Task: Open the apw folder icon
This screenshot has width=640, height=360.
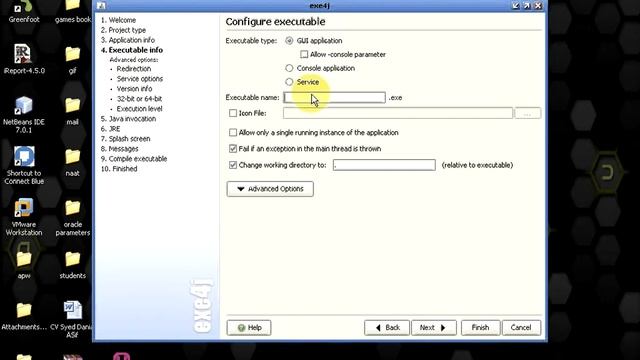Action: click(24, 264)
